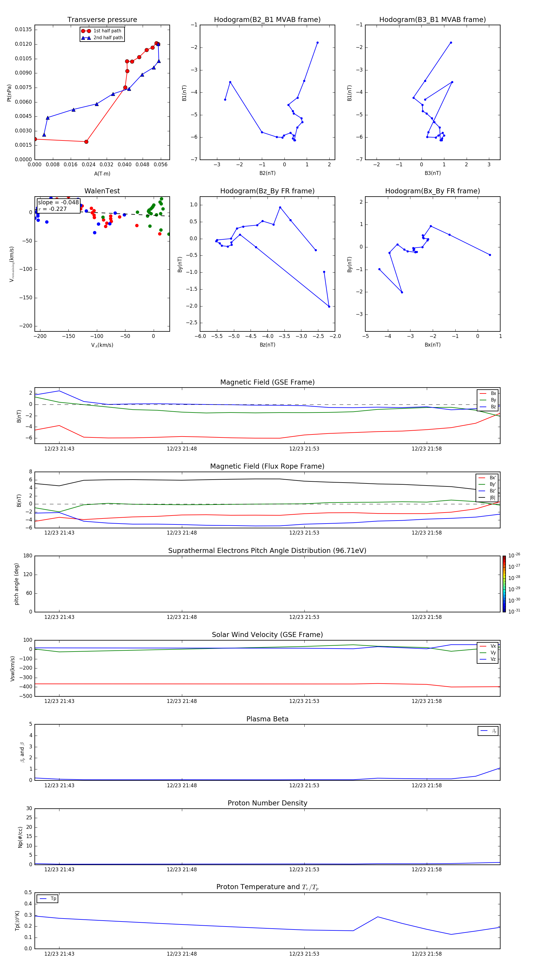The height and width of the screenshot is (980, 535).
Task: Click the "Vx" legend entry in solar wind plot
Action: point(488,646)
